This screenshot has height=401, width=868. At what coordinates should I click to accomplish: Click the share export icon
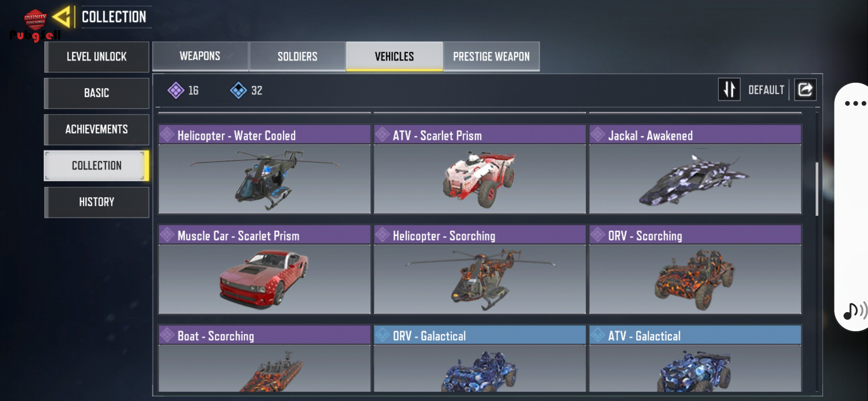tap(805, 89)
